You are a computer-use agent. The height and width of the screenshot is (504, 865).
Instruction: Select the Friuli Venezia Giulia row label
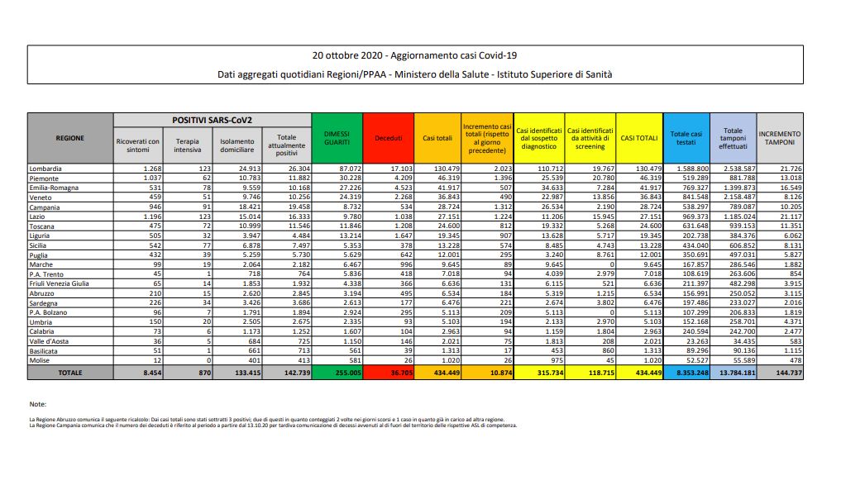tap(59, 283)
